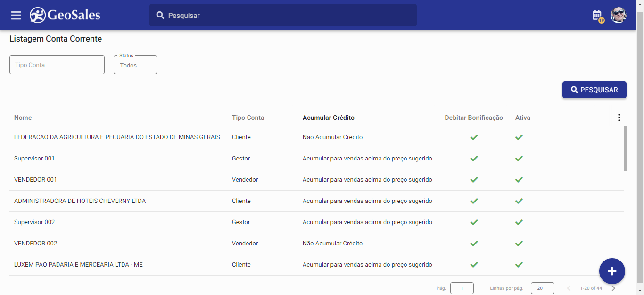644x295 pixels.
Task: Click the GeoSales logo
Action: pos(65,15)
